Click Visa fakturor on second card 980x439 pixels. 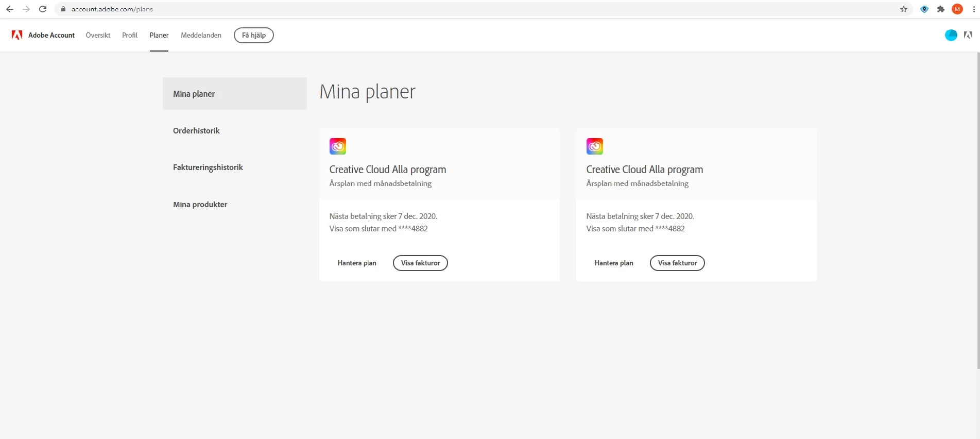point(677,263)
